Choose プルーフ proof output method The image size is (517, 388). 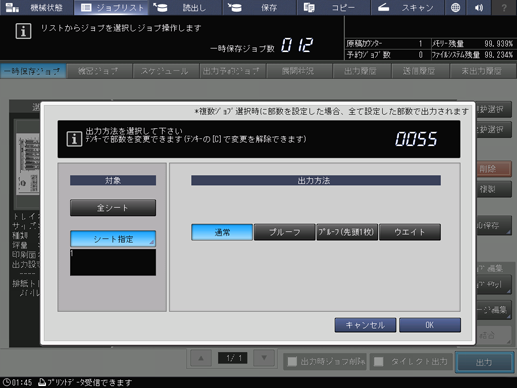284,232
